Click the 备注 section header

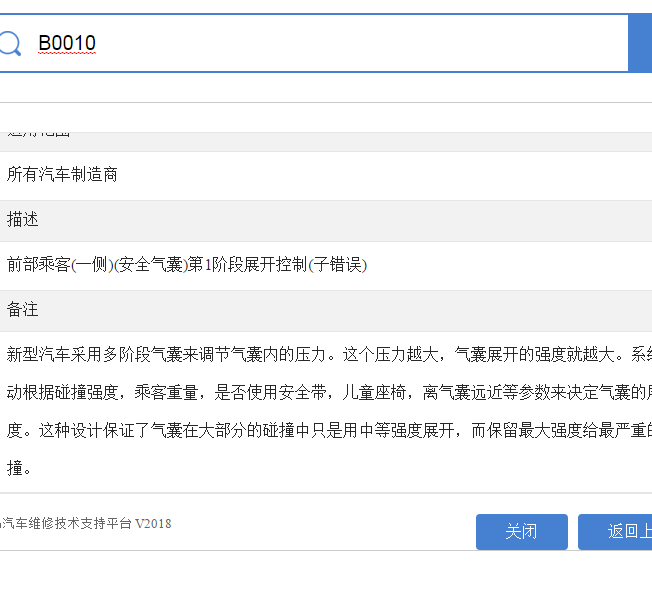326,310
